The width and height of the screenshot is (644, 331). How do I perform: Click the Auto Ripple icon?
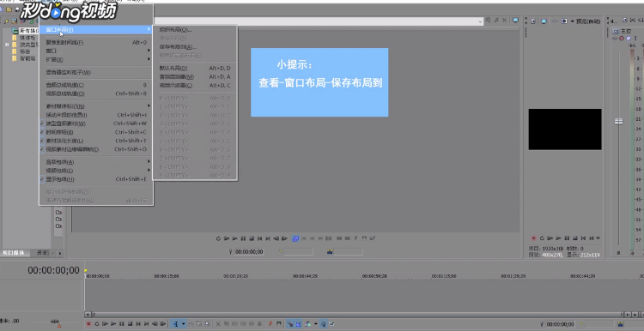pos(308,324)
